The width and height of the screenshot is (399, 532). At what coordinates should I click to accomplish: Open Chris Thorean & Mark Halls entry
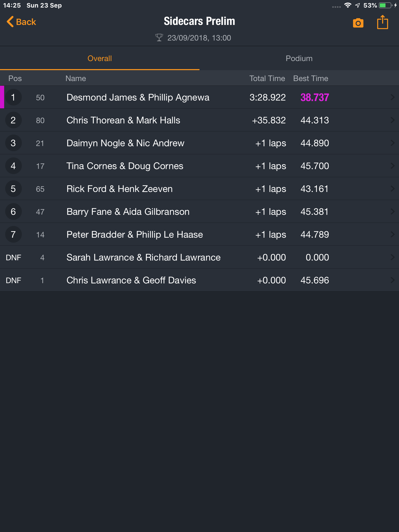click(199, 120)
